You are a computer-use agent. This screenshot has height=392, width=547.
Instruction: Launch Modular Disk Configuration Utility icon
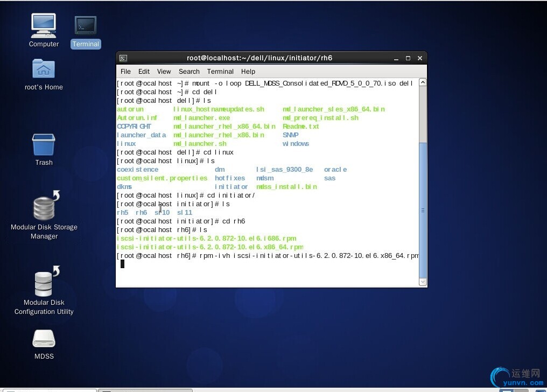pyautogui.click(x=44, y=291)
